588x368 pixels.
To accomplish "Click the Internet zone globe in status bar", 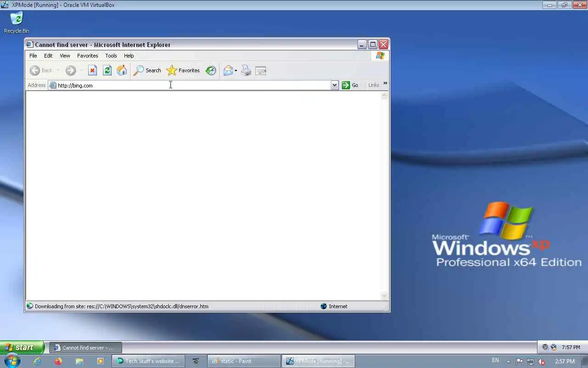I will coord(324,306).
